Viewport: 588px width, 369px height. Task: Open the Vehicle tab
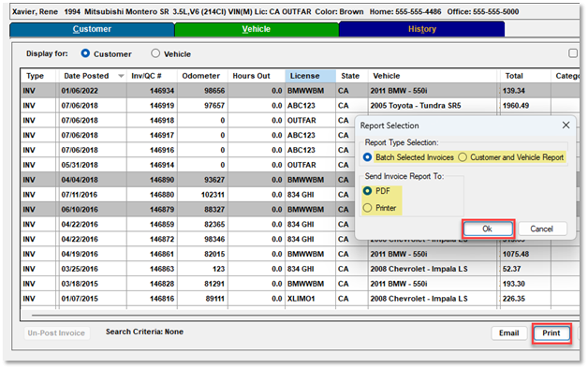pos(257,29)
